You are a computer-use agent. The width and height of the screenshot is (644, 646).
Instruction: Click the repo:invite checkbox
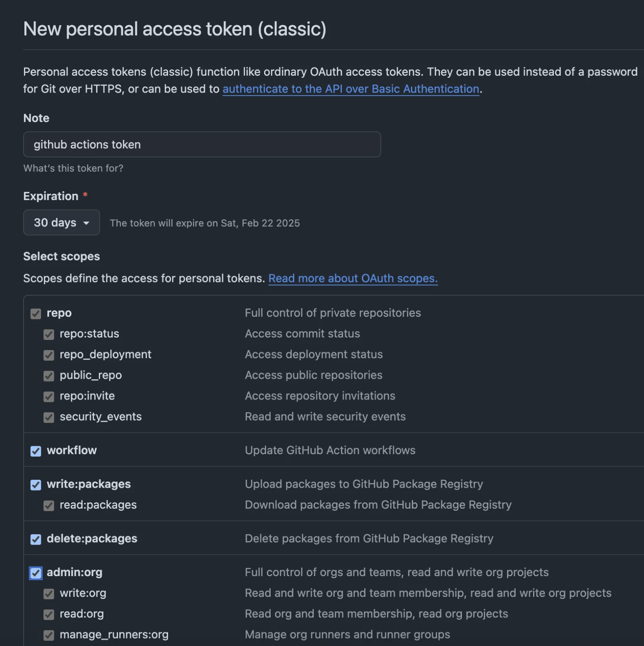[x=49, y=397]
